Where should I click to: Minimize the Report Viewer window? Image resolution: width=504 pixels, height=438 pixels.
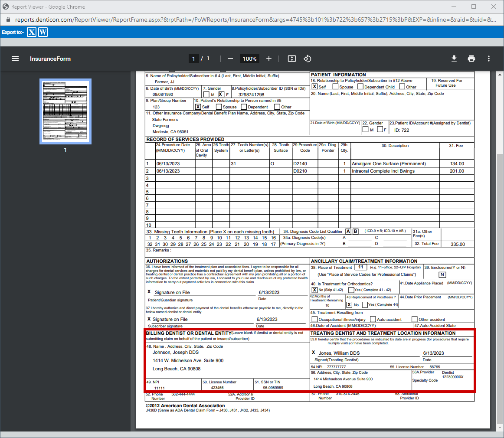(454, 7)
